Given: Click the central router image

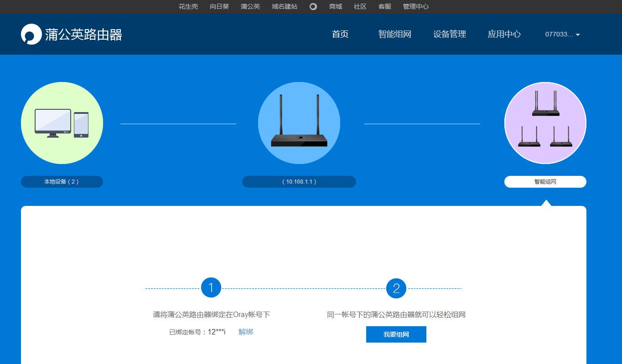Looking at the screenshot, I should 299,123.
